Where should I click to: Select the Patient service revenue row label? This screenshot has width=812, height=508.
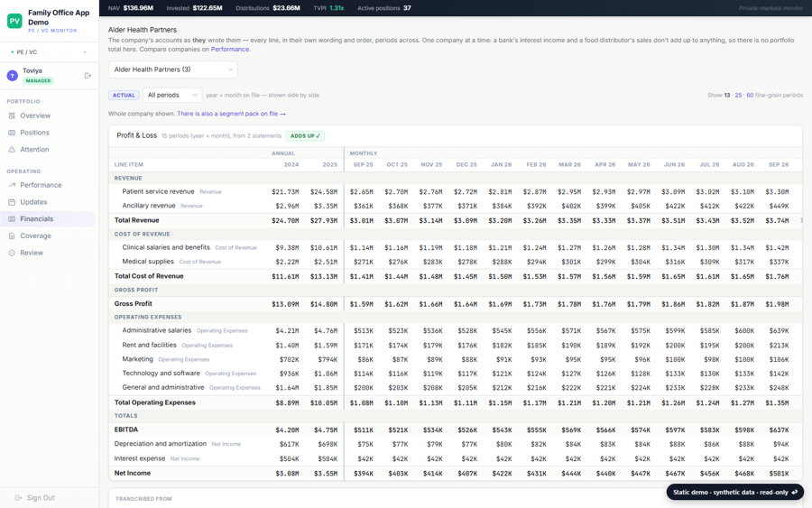(x=158, y=191)
